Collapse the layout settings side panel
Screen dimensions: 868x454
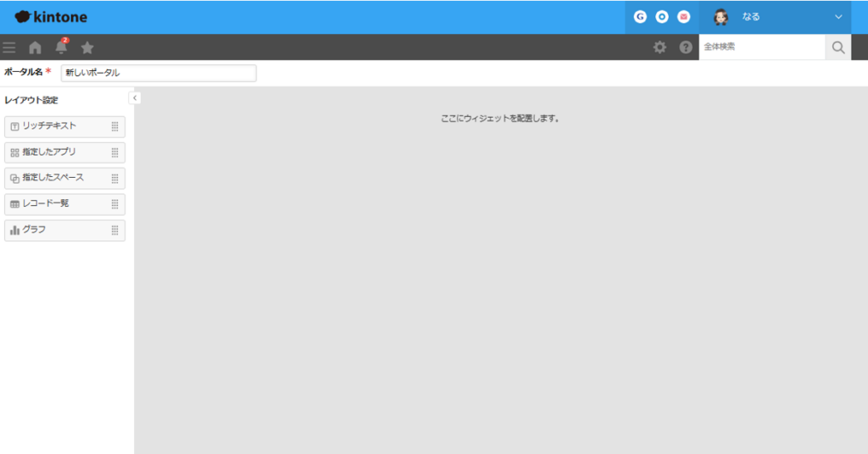point(135,98)
